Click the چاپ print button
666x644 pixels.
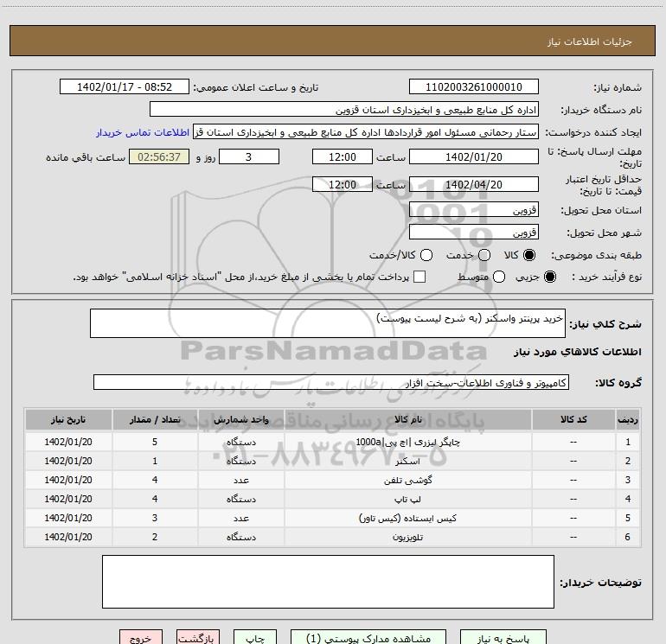click(x=255, y=638)
